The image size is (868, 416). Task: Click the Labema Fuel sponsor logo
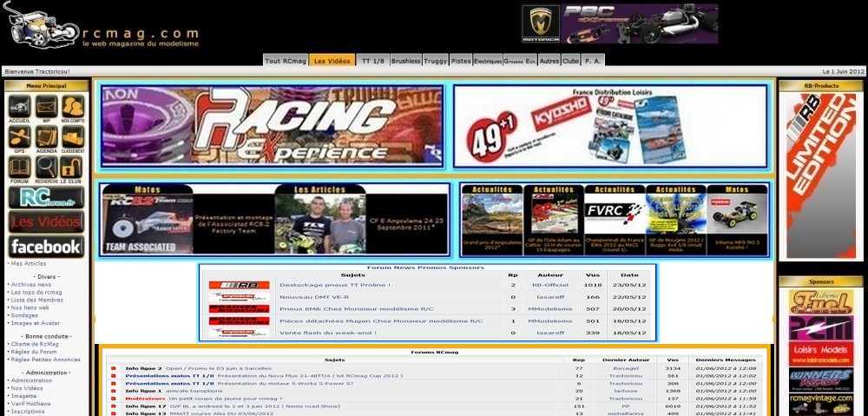(821, 302)
